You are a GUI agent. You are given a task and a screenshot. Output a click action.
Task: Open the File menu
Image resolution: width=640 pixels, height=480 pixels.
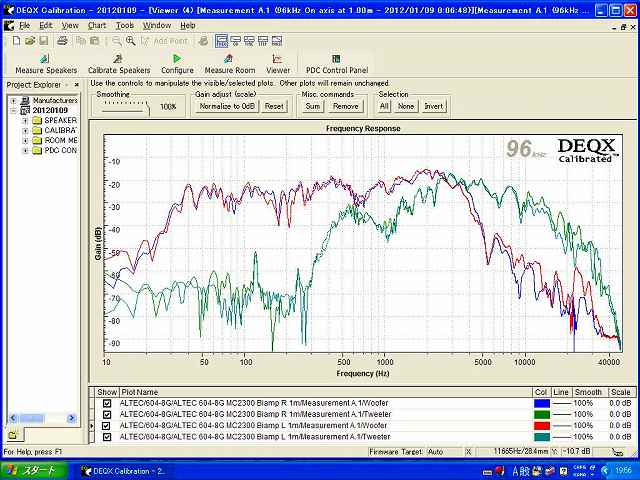pos(24,25)
